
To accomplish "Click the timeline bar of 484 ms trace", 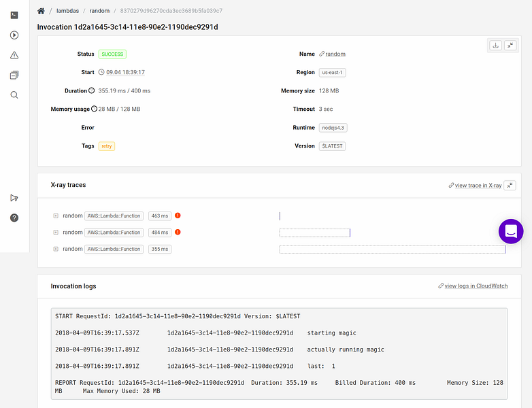I will (314, 233).
